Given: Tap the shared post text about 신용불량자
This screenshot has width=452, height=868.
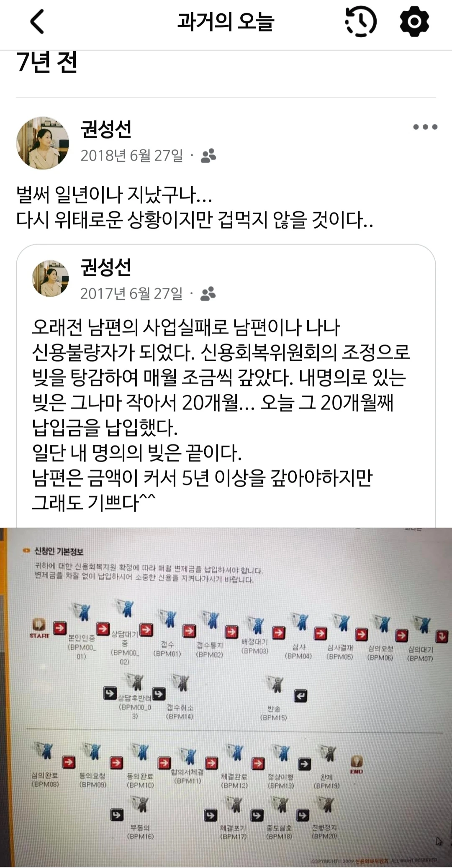Looking at the screenshot, I should click(x=221, y=414).
